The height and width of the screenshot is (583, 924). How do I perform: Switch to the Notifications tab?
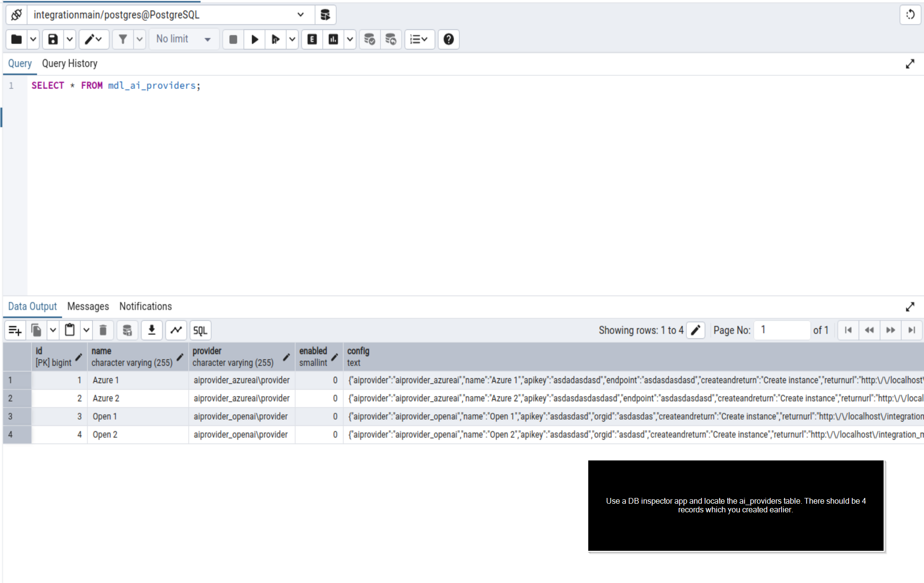pos(146,307)
